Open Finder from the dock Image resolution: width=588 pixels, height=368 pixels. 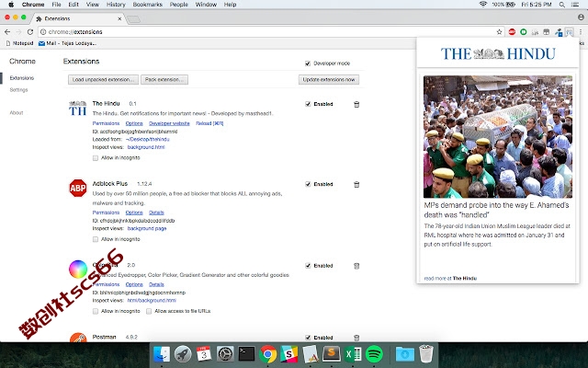[x=162, y=353]
